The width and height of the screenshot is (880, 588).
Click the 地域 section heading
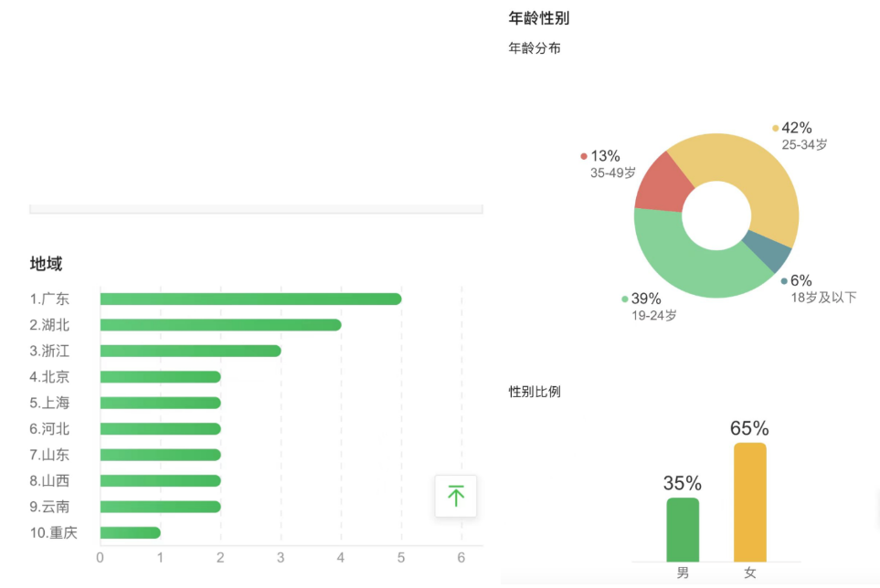pyautogui.click(x=46, y=264)
